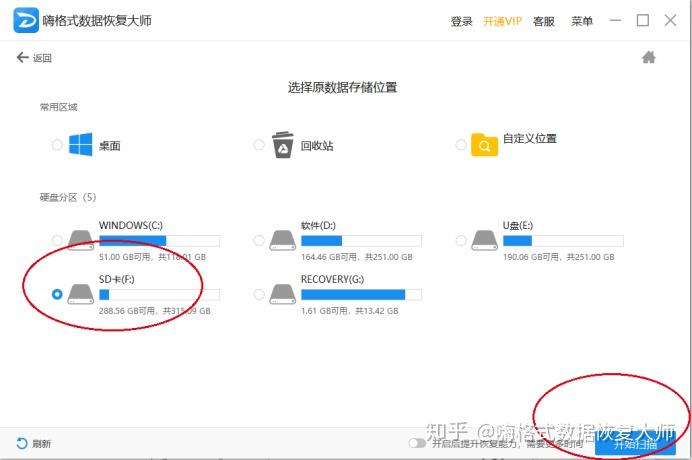Select the RECOVERY(G:) radio button
Screen dimensions: 692x460
(x=259, y=294)
